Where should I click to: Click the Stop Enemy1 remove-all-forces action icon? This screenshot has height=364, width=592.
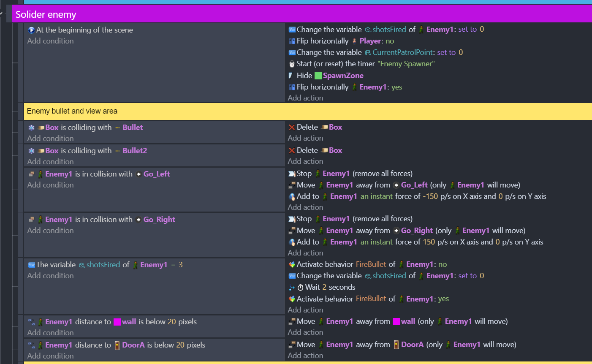click(292, 173)
